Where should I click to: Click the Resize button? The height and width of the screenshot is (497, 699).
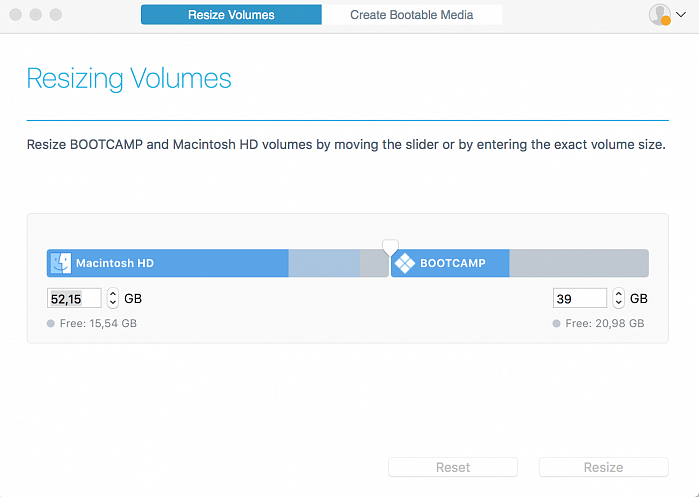[604, 467]
